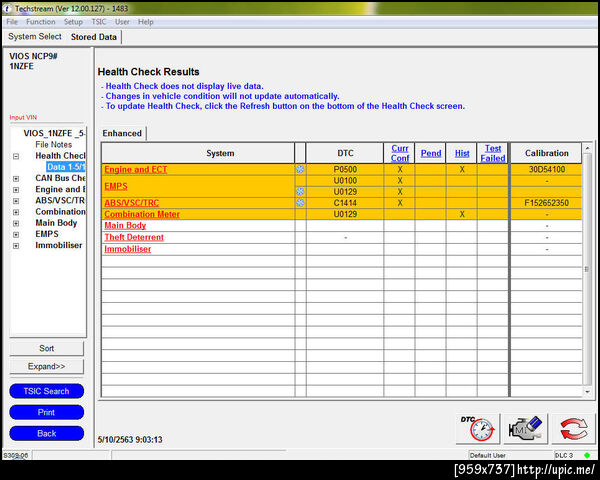Click the Print button
Image resolution: width=600 pixels, height=480 pixels.
pyautogui.click(x=46, y=412)
